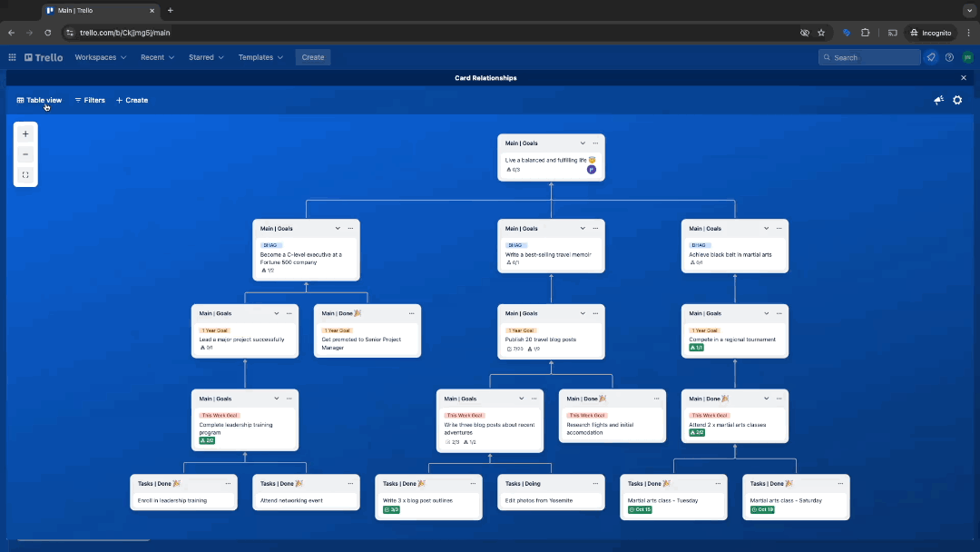The width and height of the screenshot is (980, 552).
Task: Click the horizontal scrollbar at the bottom
Action: click(x=82, y=538)
